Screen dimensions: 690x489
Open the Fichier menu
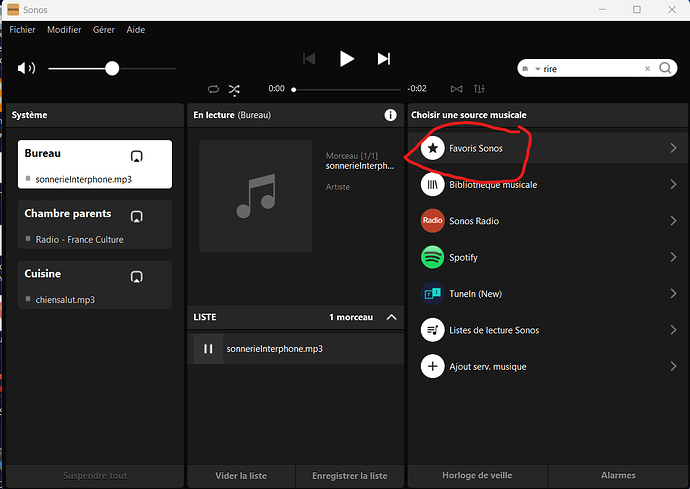coord(22,30)
